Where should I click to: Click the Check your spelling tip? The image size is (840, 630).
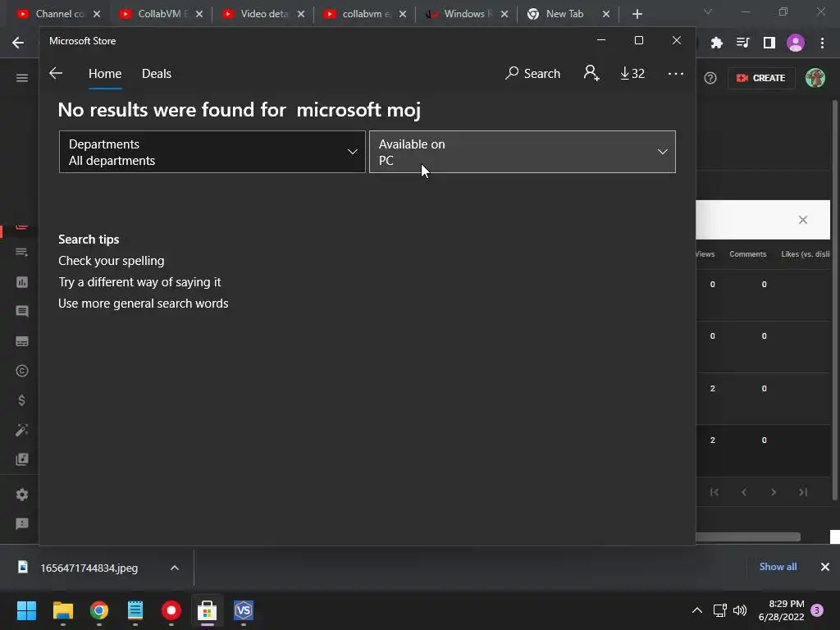point(112,261)
